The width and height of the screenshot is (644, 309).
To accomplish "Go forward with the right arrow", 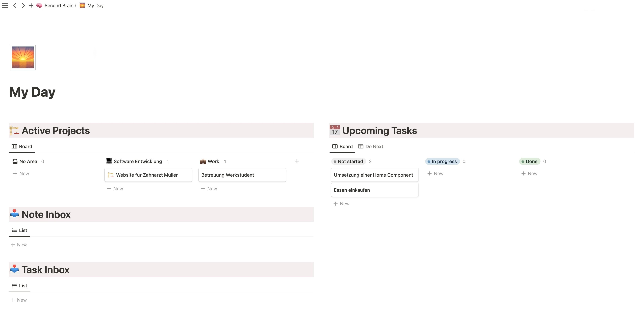I will [x=23, y=6].
